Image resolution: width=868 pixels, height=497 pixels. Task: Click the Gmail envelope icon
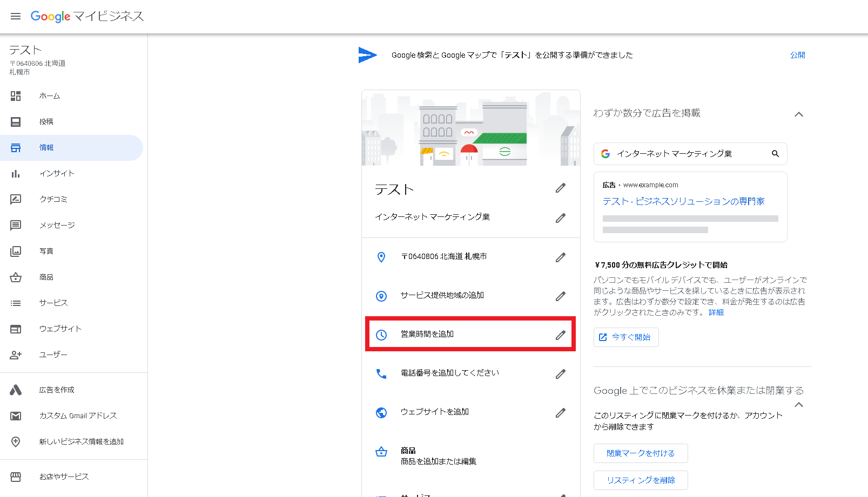point(16,416)
